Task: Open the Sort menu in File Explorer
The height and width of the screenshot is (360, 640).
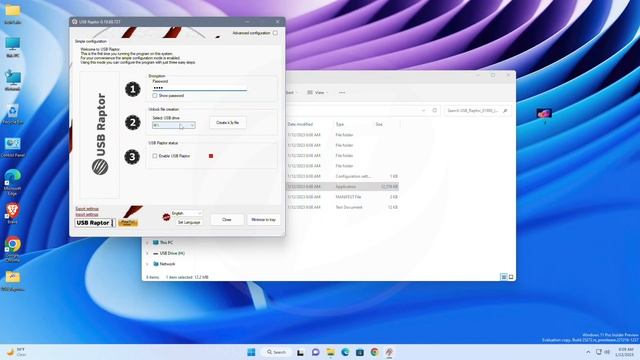Action: point(290,93)
